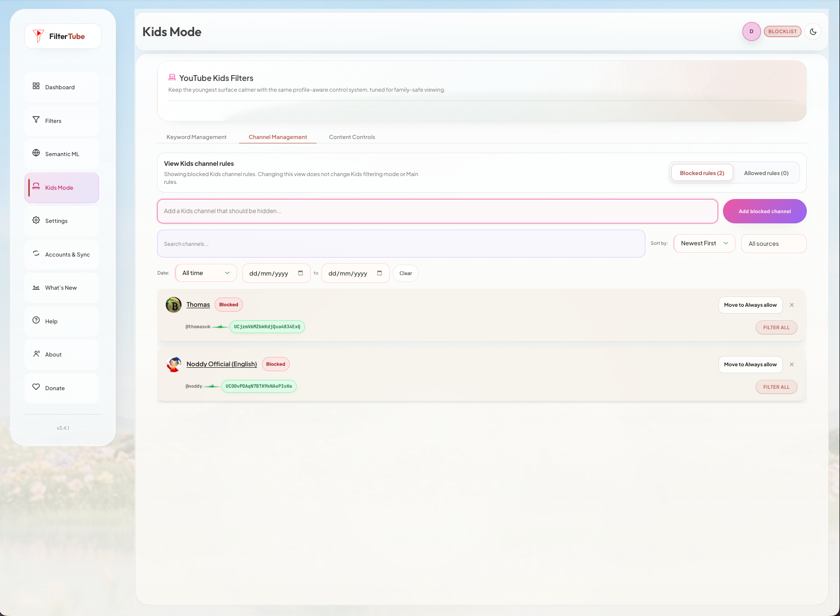Open calendar picker for end date
The height and width of the screenshot is (616, 840).
380,273
